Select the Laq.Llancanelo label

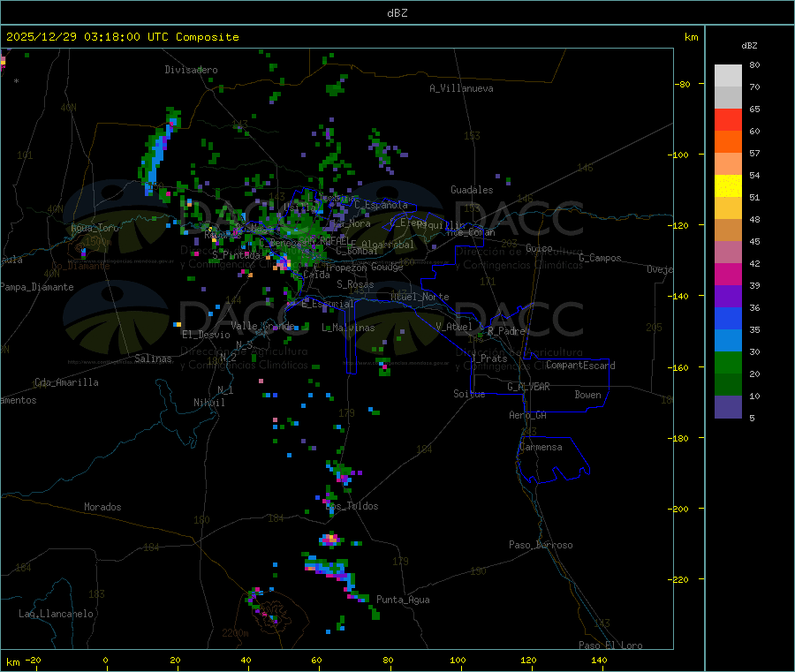click(56, 614)
